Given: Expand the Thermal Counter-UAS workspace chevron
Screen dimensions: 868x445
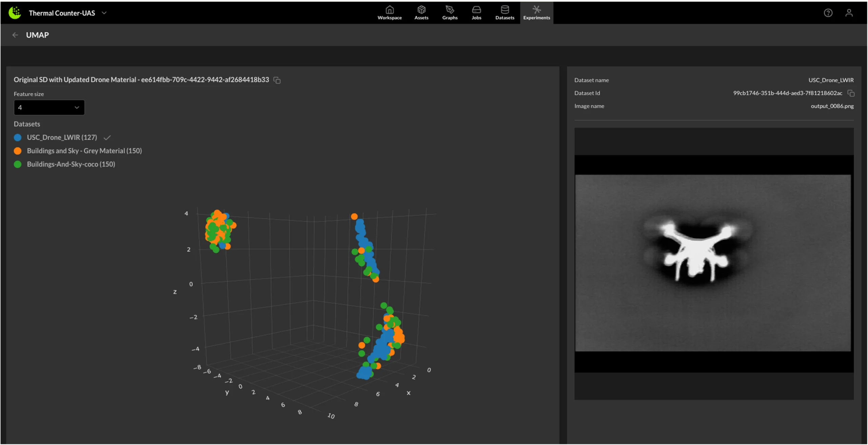Looking at the screenshot, I should (x=104, y=13).
